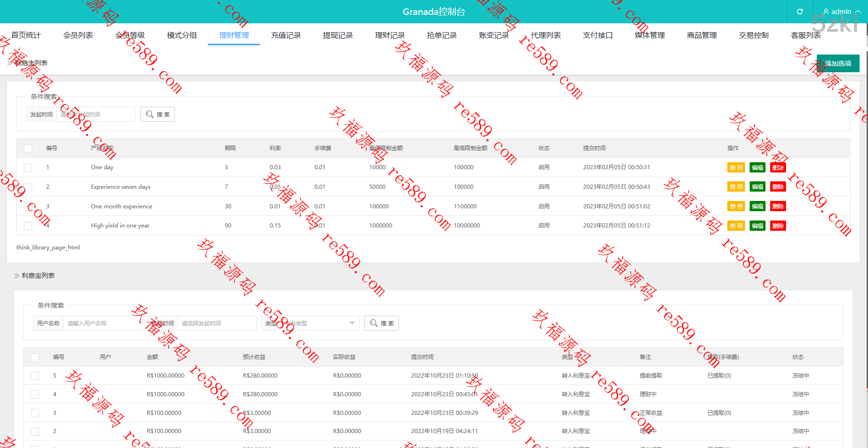868x448 pixels.
Task: Edit the High yield in one year product
Action: click(x=757, y=226)
